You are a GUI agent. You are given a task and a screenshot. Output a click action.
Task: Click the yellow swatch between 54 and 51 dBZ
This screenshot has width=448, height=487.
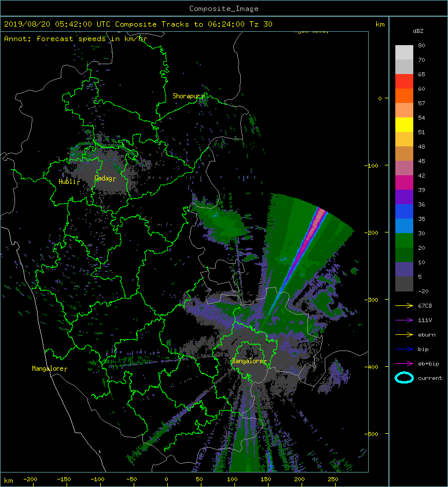[404, 124]
